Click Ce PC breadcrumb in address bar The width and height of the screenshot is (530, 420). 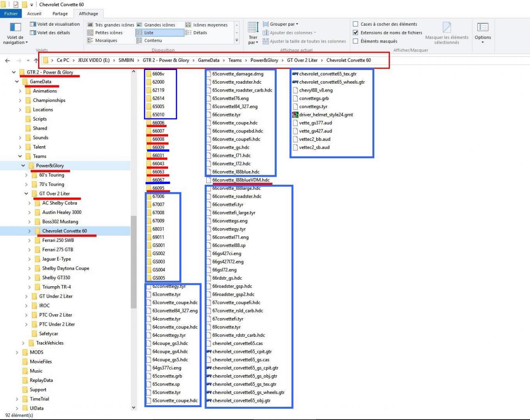click(x=63, y=60)
